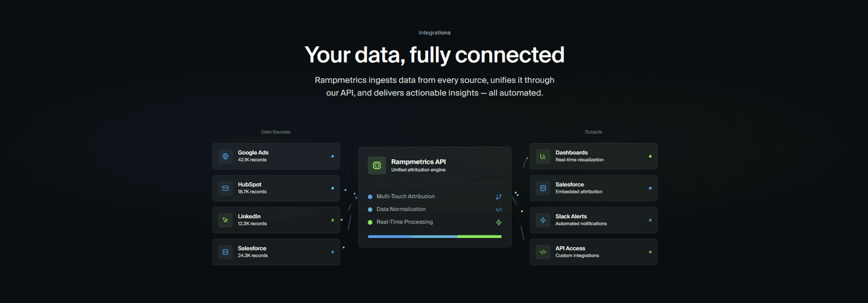868x303 pixels.
Task: Click the 'Automated notifications' text
Action: click(x=581, y=223)
